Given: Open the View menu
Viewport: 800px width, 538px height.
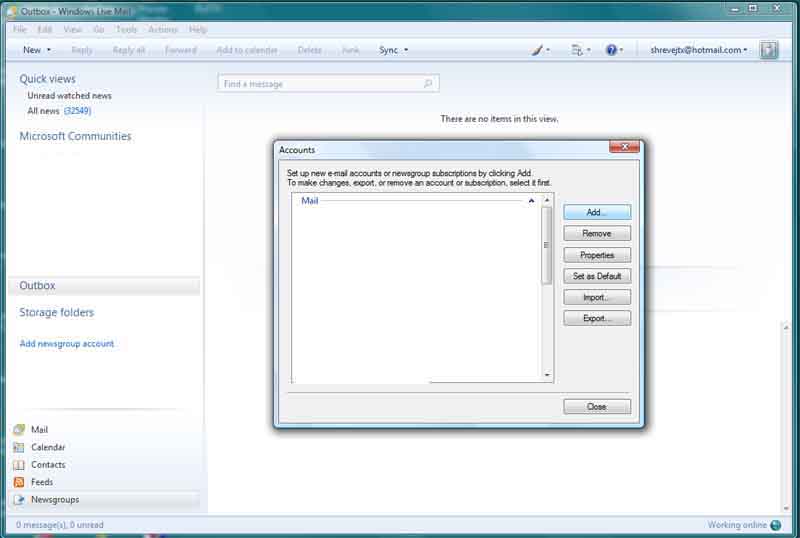Looking at the screenshot, I should coord(72,29).
